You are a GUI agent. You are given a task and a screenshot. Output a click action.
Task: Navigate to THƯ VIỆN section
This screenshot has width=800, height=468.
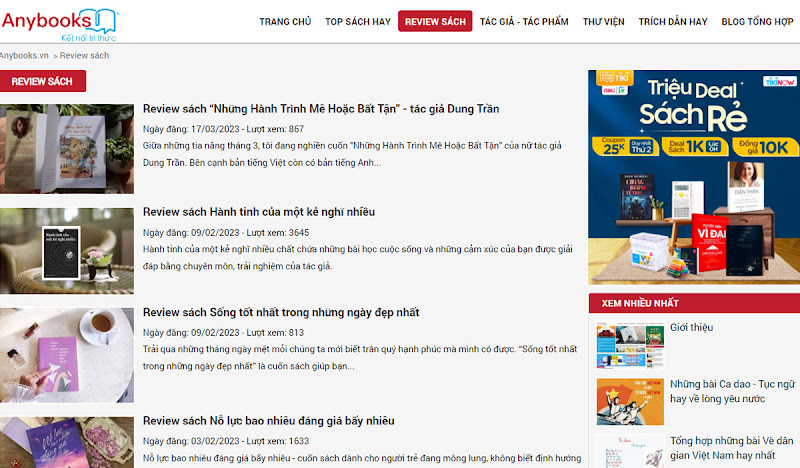coord(604,21)
